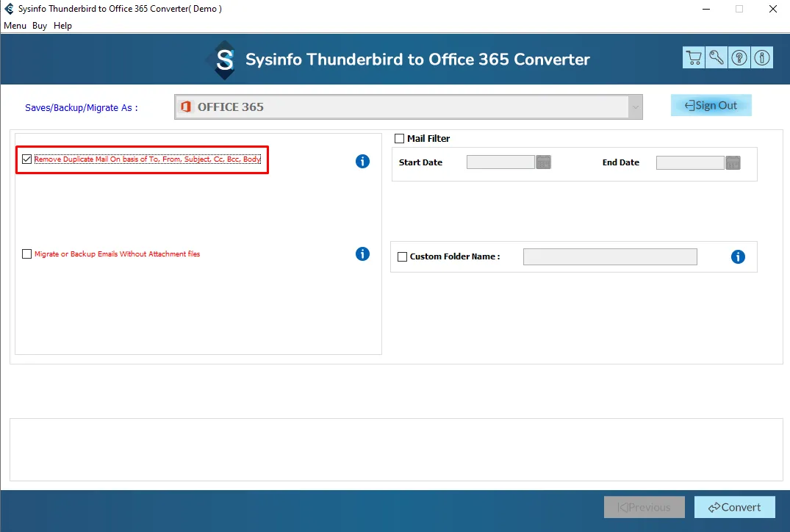Show info for Remove Duplicate Mail option
This screenshot has height=532, width=790.
362,161
